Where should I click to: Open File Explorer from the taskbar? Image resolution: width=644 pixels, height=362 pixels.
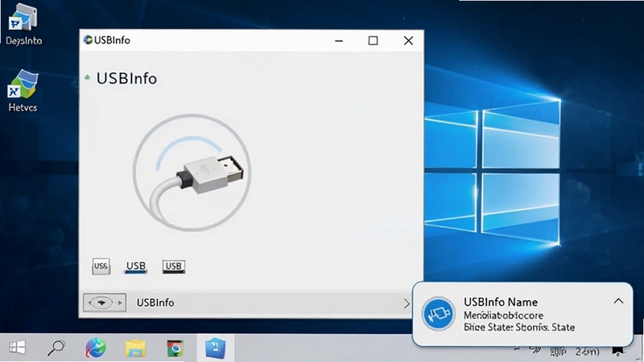[135, 348]
